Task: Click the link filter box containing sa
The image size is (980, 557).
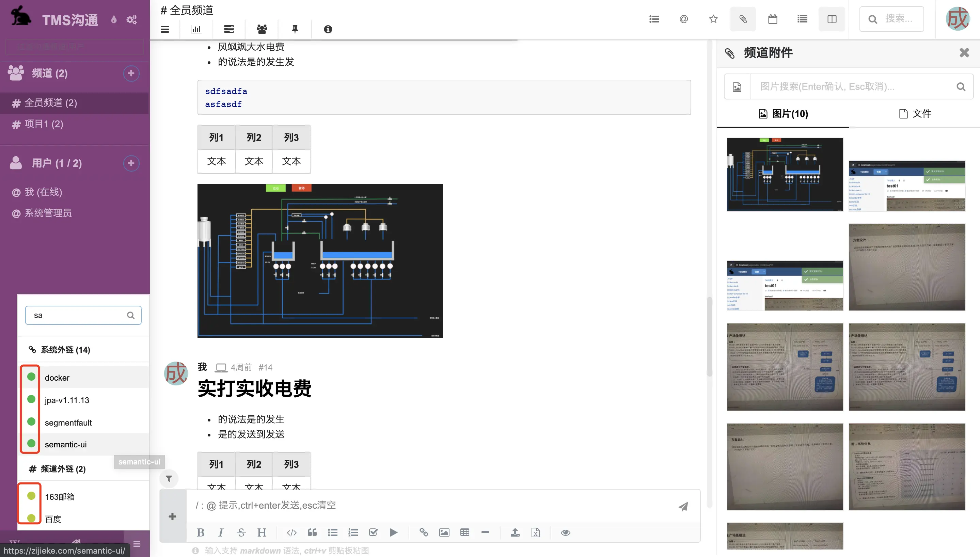Action: click(83, 315)
